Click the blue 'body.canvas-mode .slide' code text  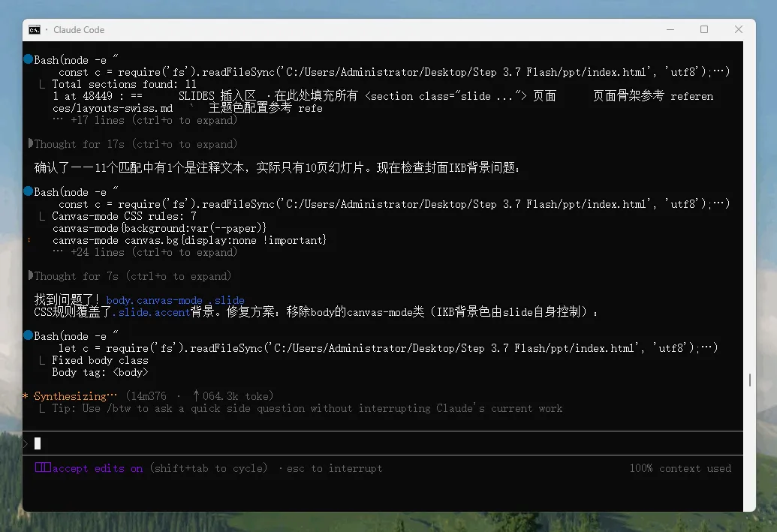click(x=176, y=300)
